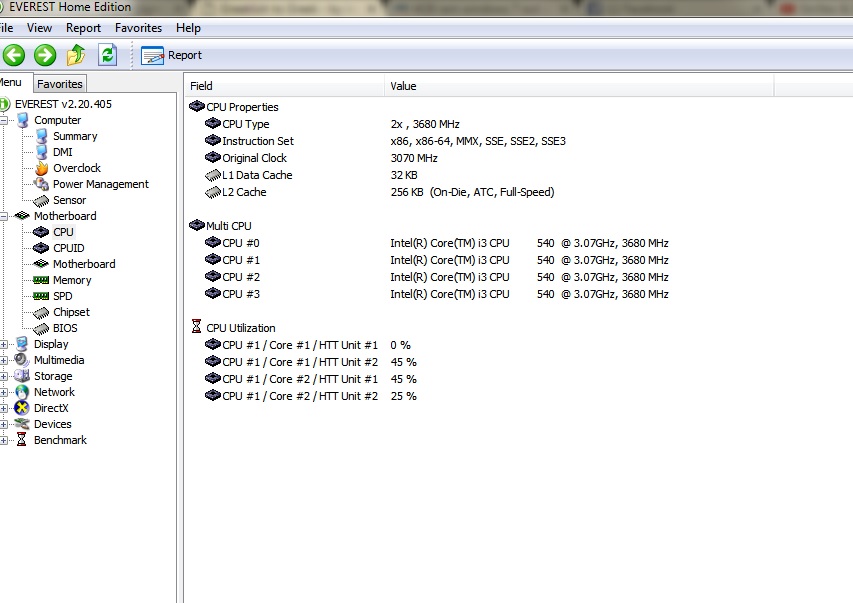Select the CPU #0 row
Viewport: 853px width, 603px height.
pos(436,243)
